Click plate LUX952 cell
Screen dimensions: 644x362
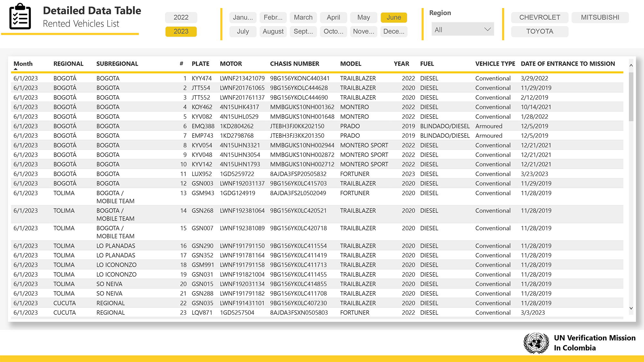[x=202, y=174]
